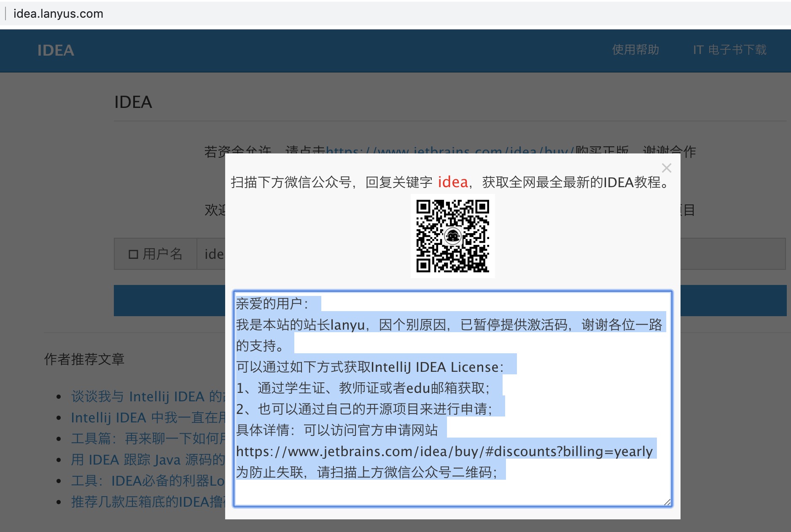Open the jetbrains.com purchase link
Viewport: 791px width, 532px height.
447,149
